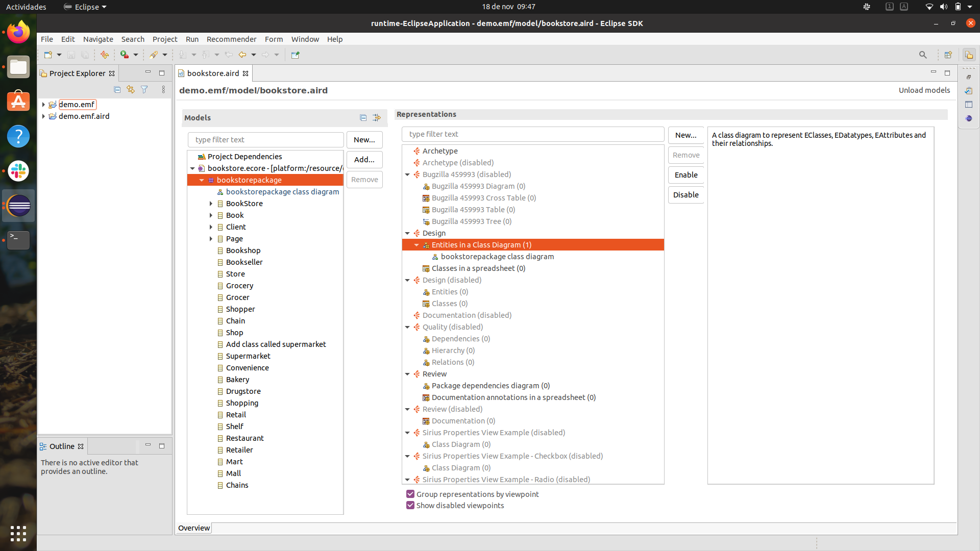
Task: Click the pin editor toolbar icon
Action: [x=295, y=55]
